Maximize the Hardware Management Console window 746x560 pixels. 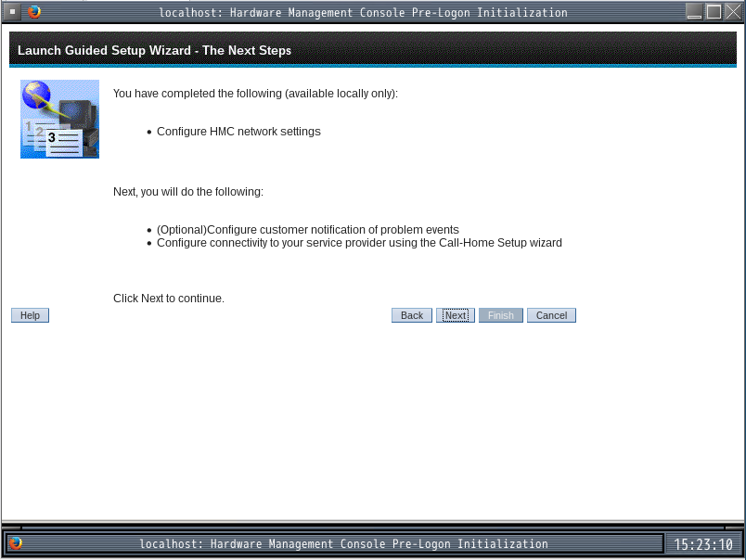click(714, 12)
